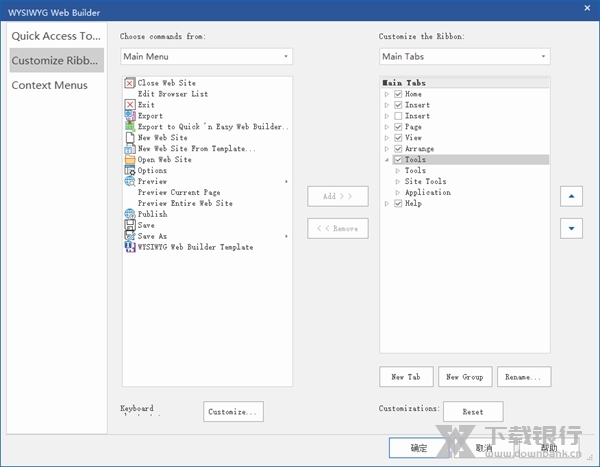This screenshot has height=467, width=600.
Task: Click the Publish globe icon
Action: coord(130,214)
